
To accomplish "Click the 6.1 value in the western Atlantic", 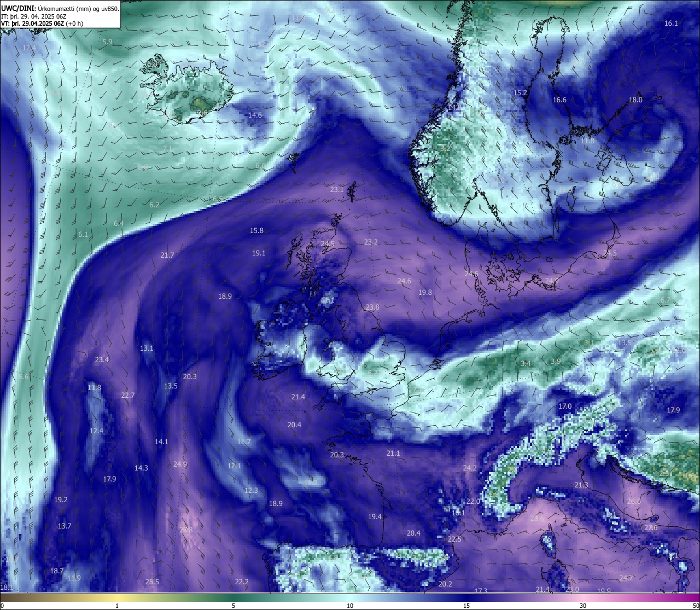I will tap(83, 235).
